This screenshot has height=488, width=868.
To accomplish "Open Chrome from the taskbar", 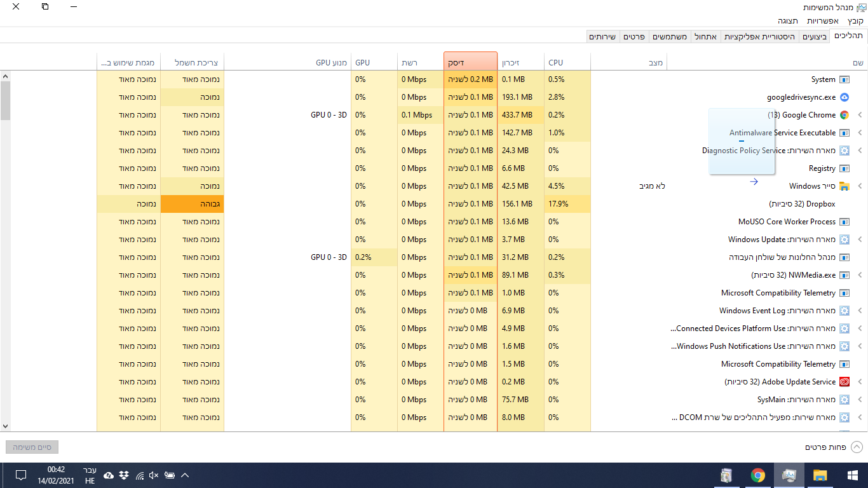I will coord(757,475).
